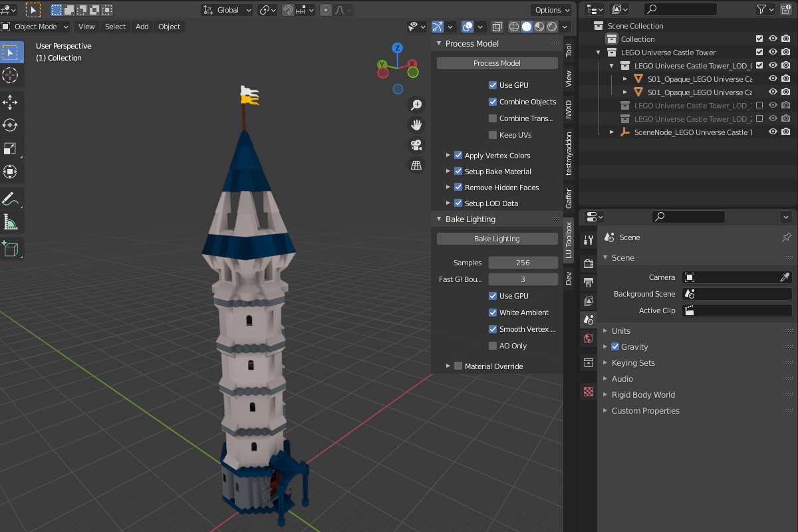Toggle the camera view icon

(416, 145)
